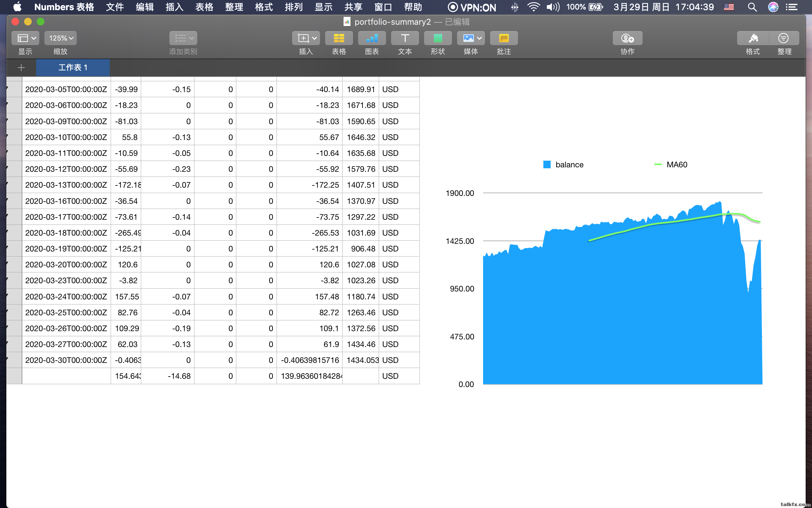This screenshot has height=508, width=812.
Task: Open the Numbers 表格 menu
Action: tap(64, 7)
